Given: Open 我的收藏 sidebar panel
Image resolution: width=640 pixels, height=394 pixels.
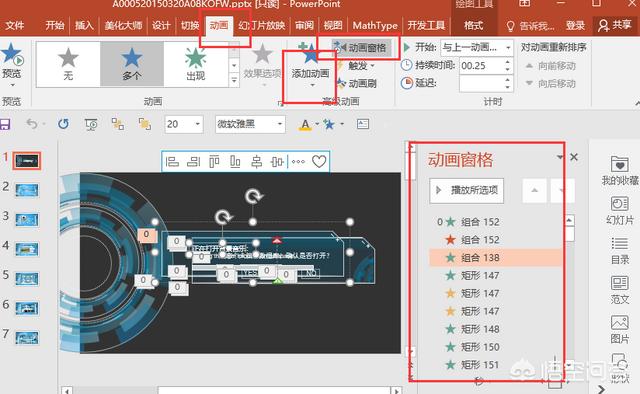Looking at the screenshot, I should click(x=620, y=171).
